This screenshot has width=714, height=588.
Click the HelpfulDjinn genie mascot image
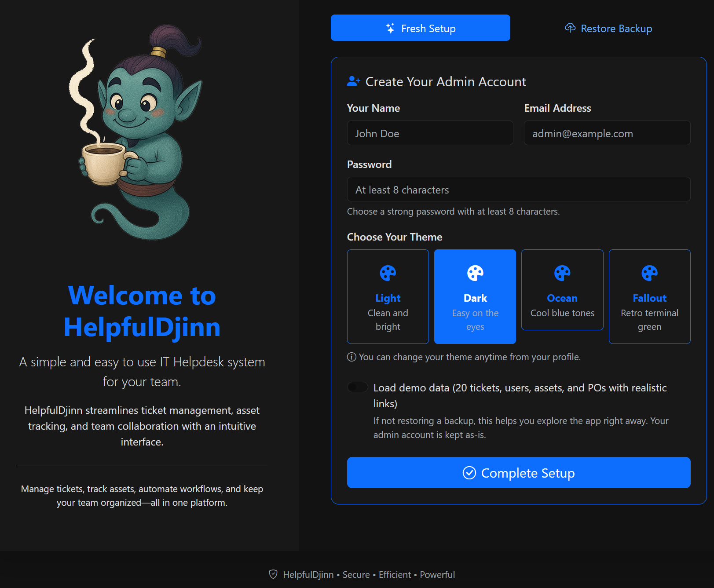point(136,132)
